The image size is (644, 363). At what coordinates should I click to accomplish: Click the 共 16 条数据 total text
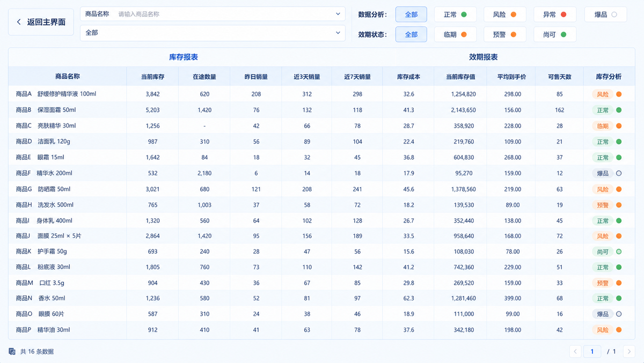[37, 352]
